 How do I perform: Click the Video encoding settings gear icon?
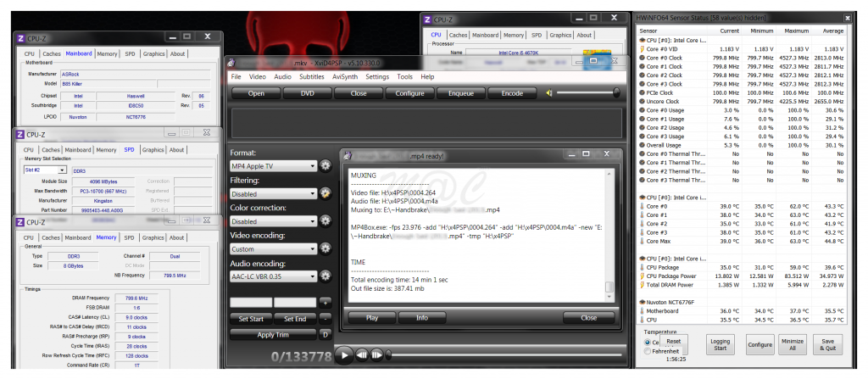pyautogui.click(x=325, y=249)
